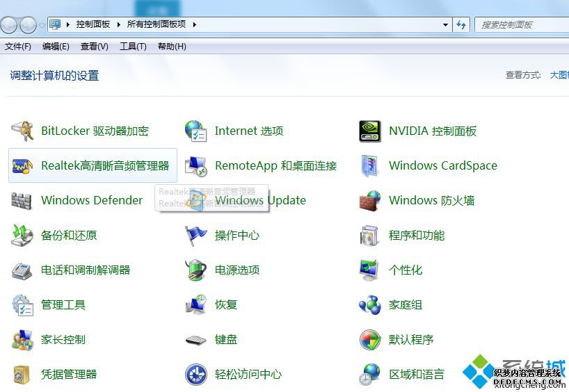Open the 备份和还原 text link
The image size is (569, 392).
tap(69, 236)
